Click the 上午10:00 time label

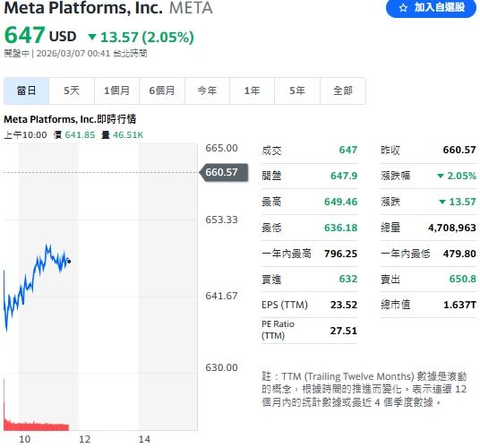(x=25, y=134)
